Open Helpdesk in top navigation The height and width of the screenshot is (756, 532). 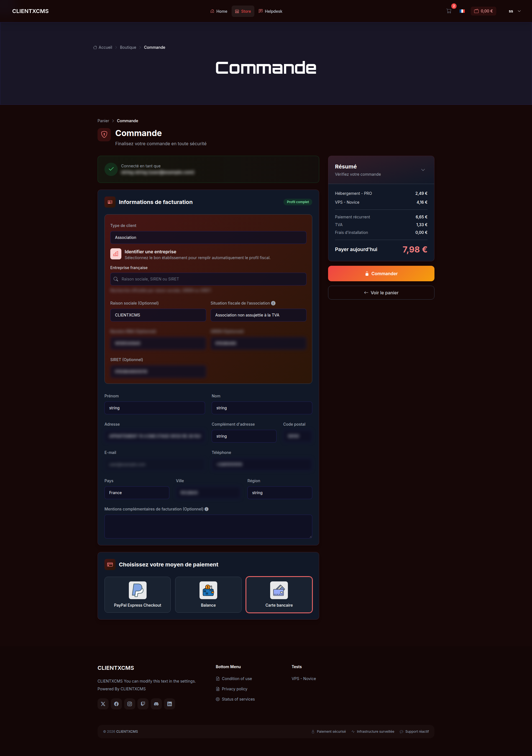click(271, 11)
